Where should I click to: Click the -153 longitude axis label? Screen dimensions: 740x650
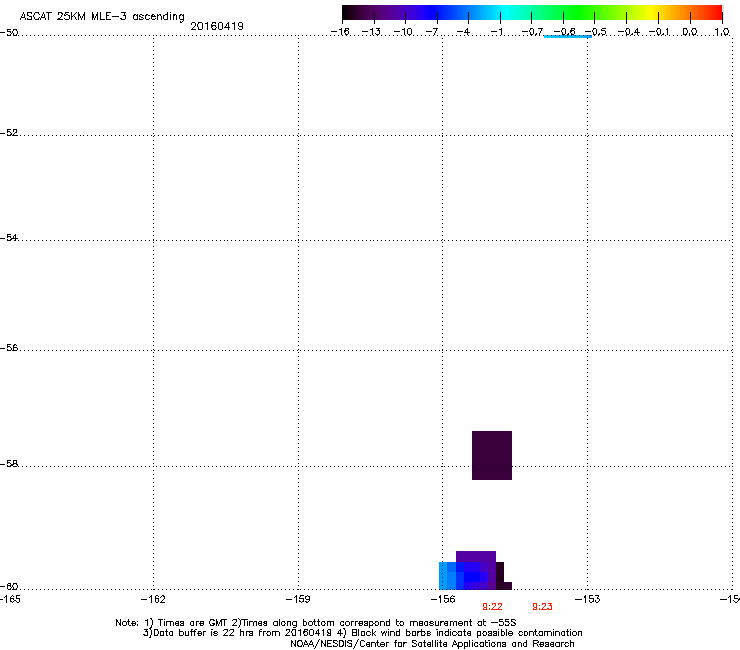point(588,599)
